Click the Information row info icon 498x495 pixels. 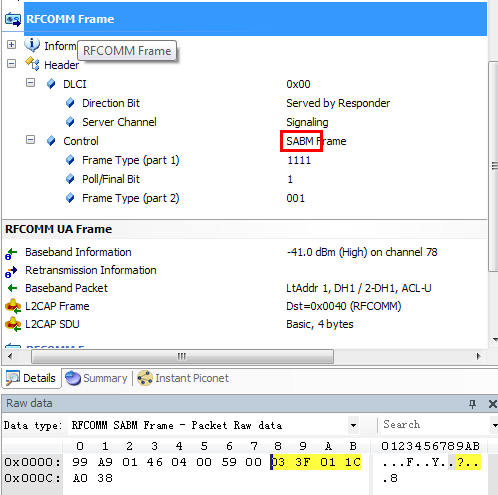click(32, 45)
